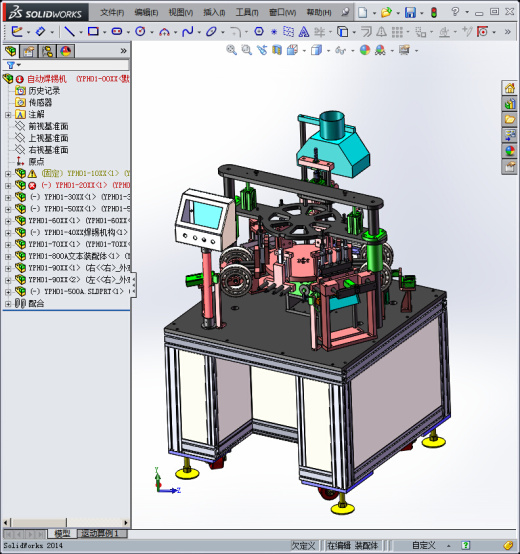Show more sketch toolbar buttons chevron
This screenshot has width=520, height=554.
coord(508,32)
